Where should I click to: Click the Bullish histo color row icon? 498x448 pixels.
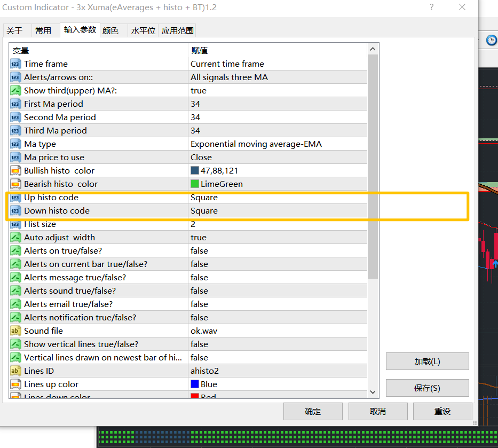[x=15, y=171]
